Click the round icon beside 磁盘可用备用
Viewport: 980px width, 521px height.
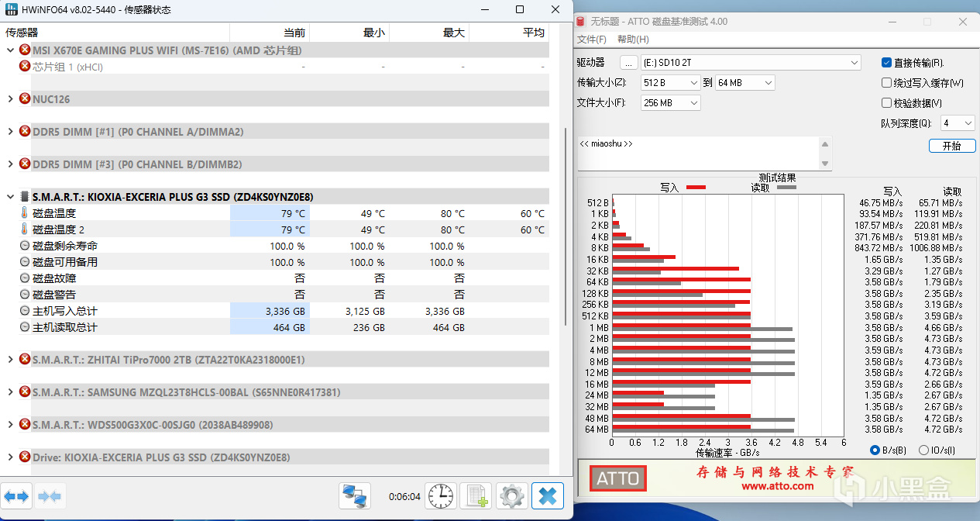(25, 262)
